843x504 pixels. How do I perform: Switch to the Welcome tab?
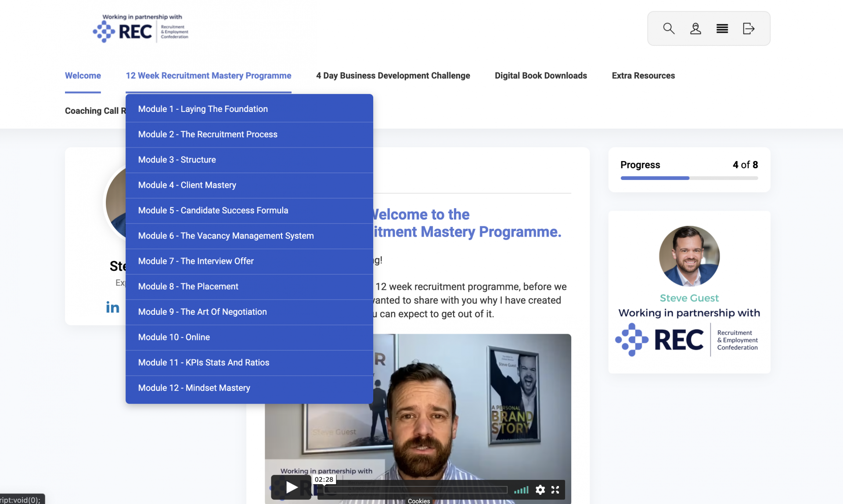pyautogui.click(x=83, y=76)
